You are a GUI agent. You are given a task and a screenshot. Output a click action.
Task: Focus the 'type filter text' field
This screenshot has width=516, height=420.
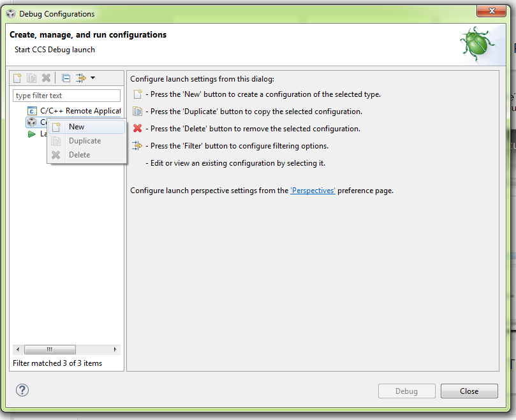tap(66, 96)
